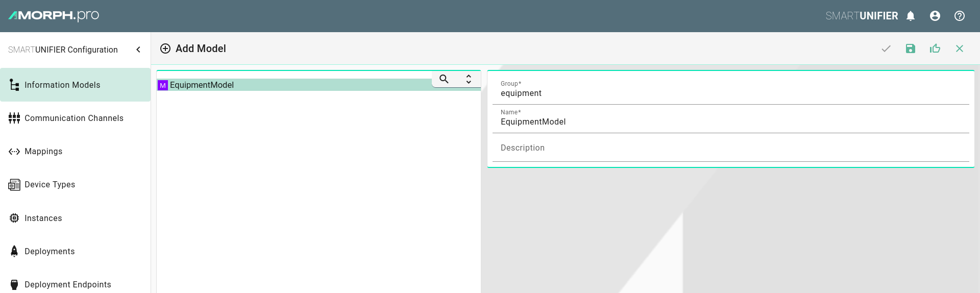Viewport: 980px width, 293px height.
Task: Open Communication Channels section
Action: (76, 118)
